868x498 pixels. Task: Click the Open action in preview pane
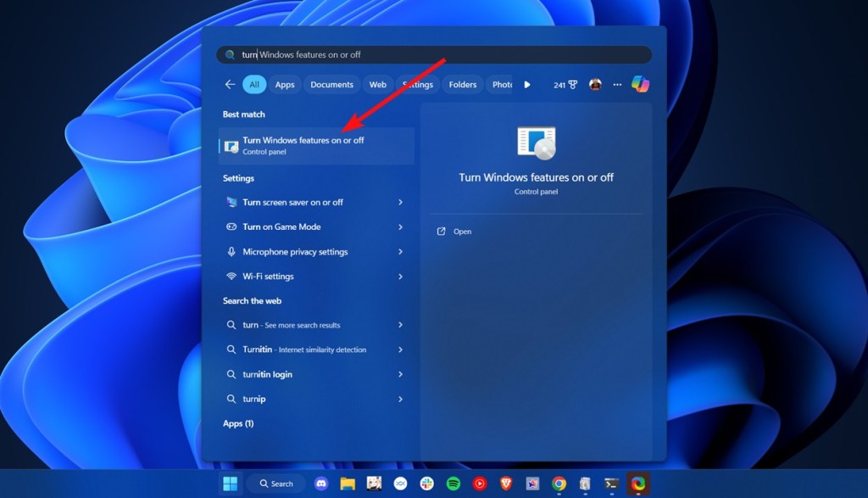454,232
